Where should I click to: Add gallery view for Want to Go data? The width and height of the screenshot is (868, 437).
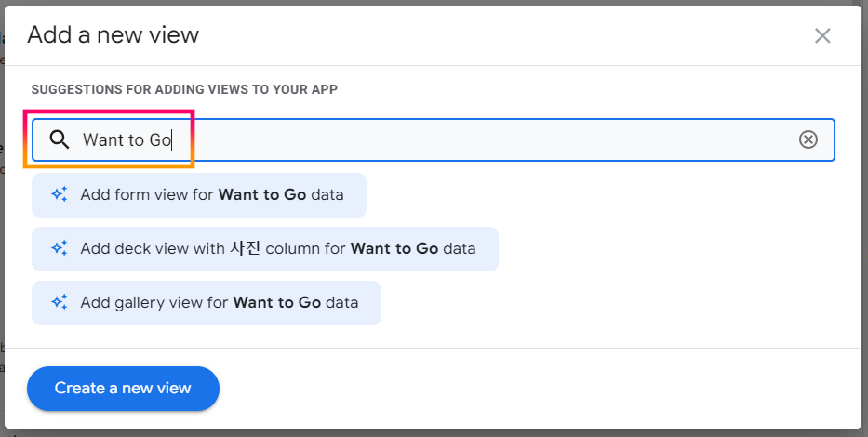pos(207,303)
